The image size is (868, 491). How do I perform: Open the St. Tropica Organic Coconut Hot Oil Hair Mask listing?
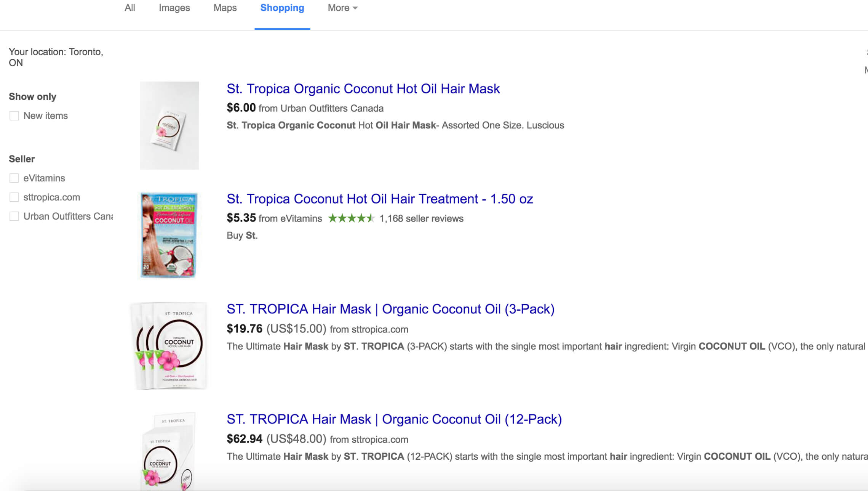click(363, 88)
